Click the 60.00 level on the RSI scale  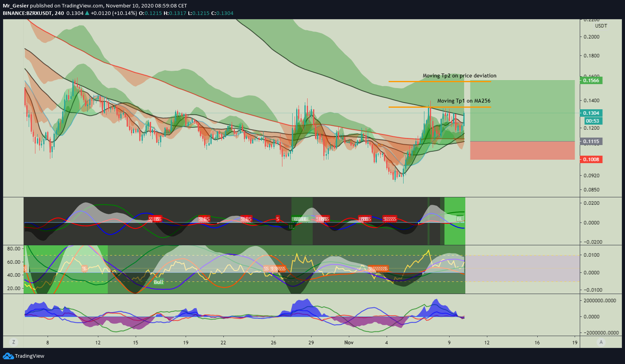tap(14, 262)
